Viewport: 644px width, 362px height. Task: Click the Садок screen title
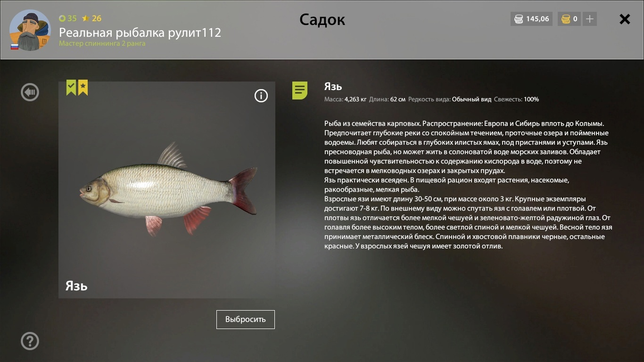click(322, 20)
